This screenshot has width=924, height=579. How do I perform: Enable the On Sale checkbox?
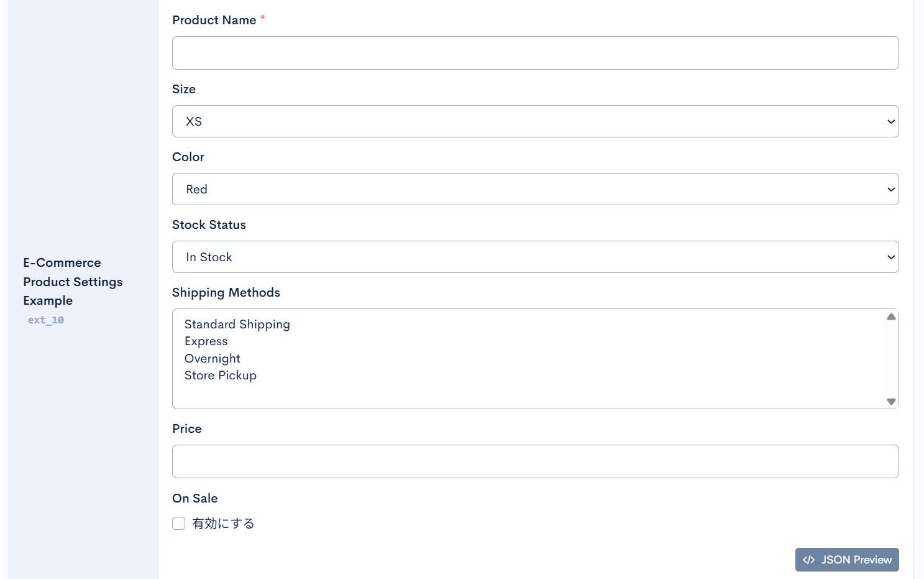(x=179, y=524)
